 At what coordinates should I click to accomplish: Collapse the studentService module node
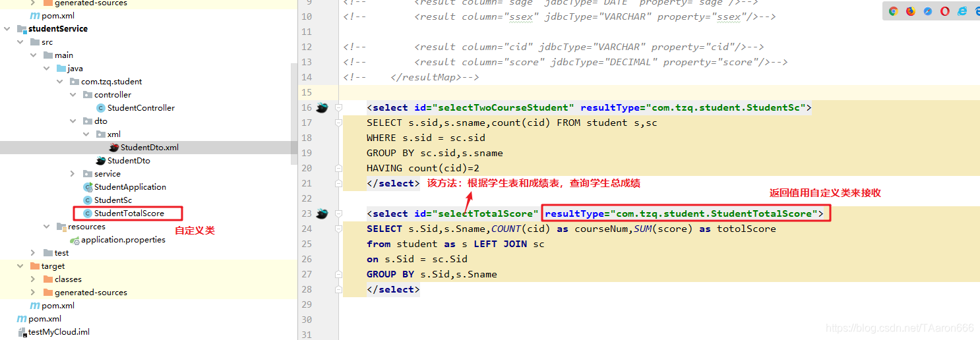pyautogui.click(x=7, y=29)
